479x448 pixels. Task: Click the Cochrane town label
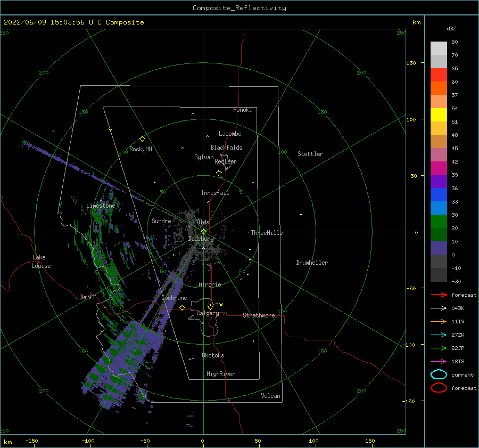click(174, 298)
